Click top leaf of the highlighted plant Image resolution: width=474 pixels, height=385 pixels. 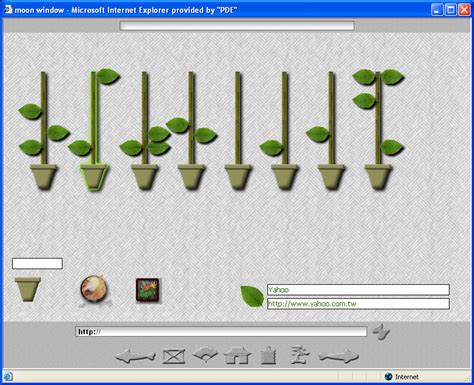(x=107, y=77)
